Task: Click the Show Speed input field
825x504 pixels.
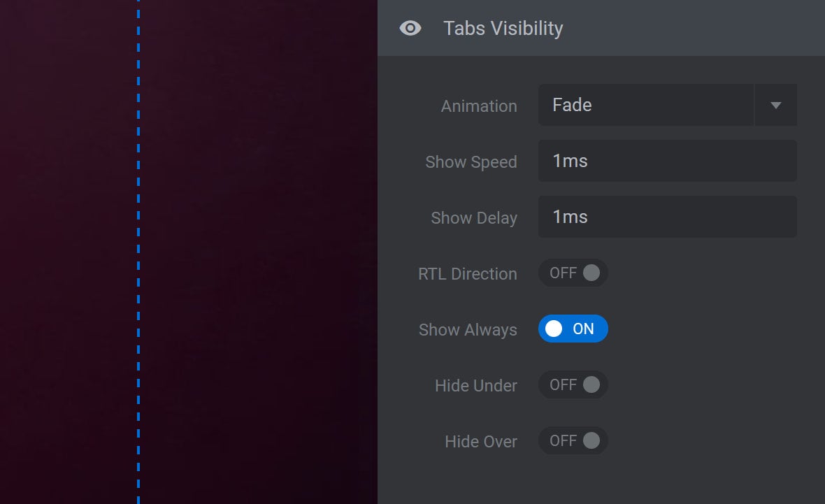Action: pyautogui.click(x=667, y=161)
